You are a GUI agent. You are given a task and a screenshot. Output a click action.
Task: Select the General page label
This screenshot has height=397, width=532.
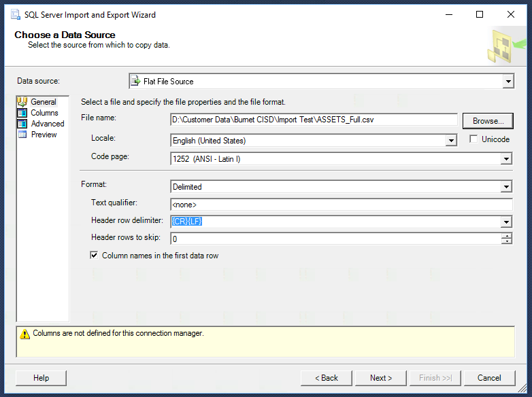(x=44, y=102)
